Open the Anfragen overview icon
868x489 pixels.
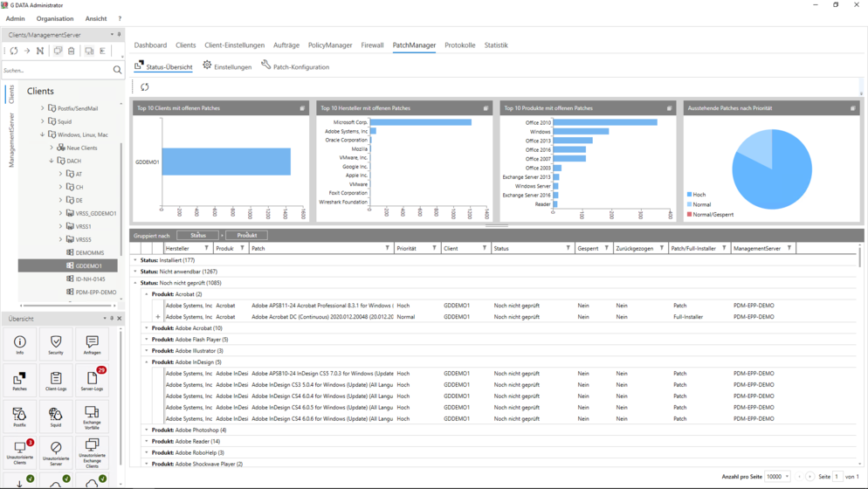coord(92,344)
